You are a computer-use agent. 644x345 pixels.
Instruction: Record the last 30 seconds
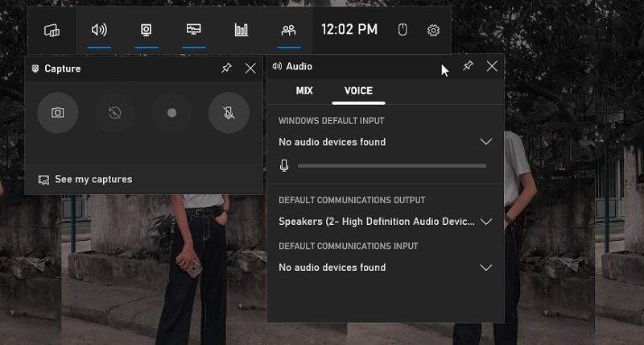(114, 113)
